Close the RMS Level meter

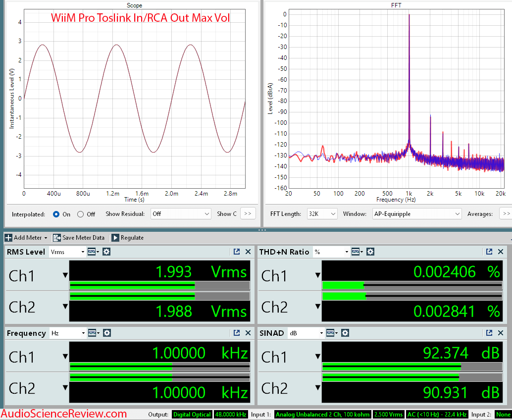point(248,252)
